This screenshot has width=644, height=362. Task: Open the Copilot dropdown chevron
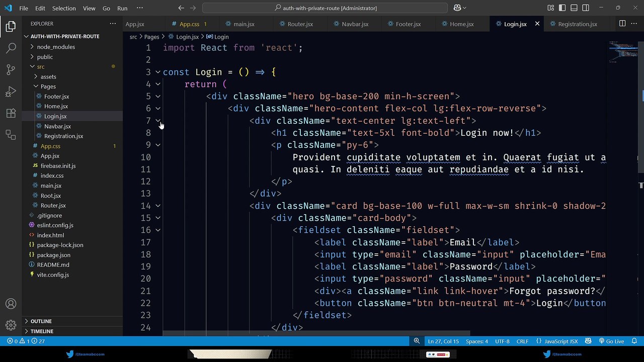pyautogui.click(x=464, y=8)
